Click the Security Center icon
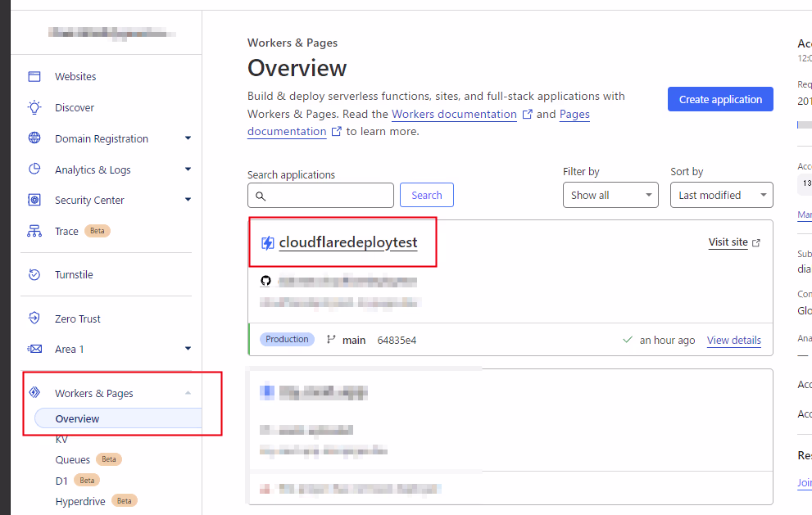The image size is (812, 515). tap(34, 200)
